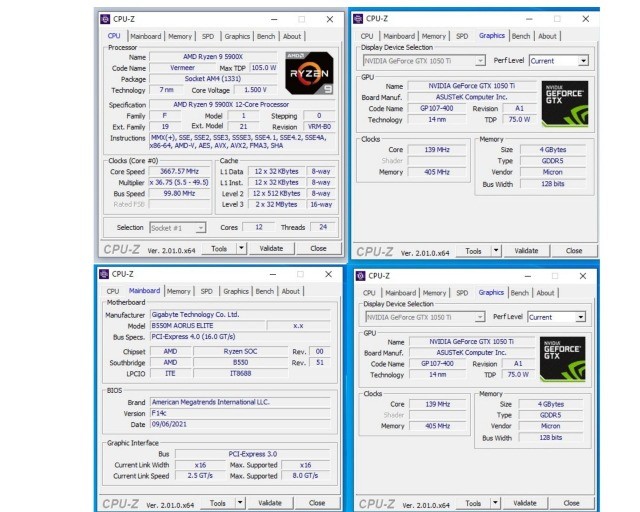The height and width of the screenshot is (512, 640).
Task: Click Validate button in the CPU window
Action: click(271, 248)
